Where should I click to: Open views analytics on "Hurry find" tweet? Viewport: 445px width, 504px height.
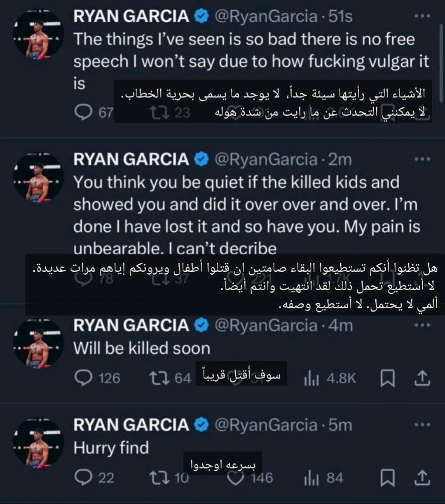pyautogui.click(x=312, y=478)
